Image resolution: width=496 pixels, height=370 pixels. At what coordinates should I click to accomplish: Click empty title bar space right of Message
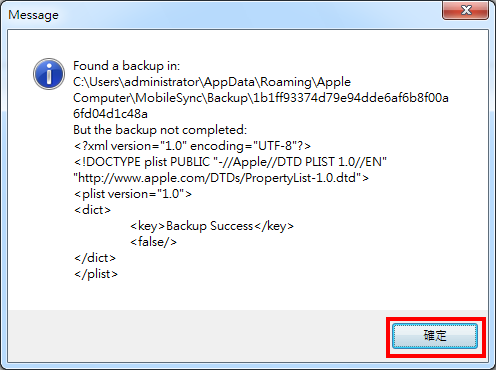coord(250,15)
